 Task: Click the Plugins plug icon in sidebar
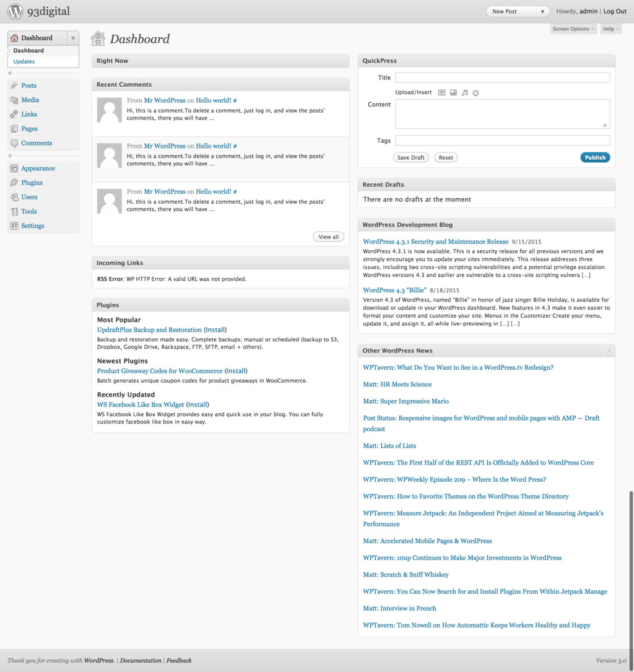click(14, 183)
